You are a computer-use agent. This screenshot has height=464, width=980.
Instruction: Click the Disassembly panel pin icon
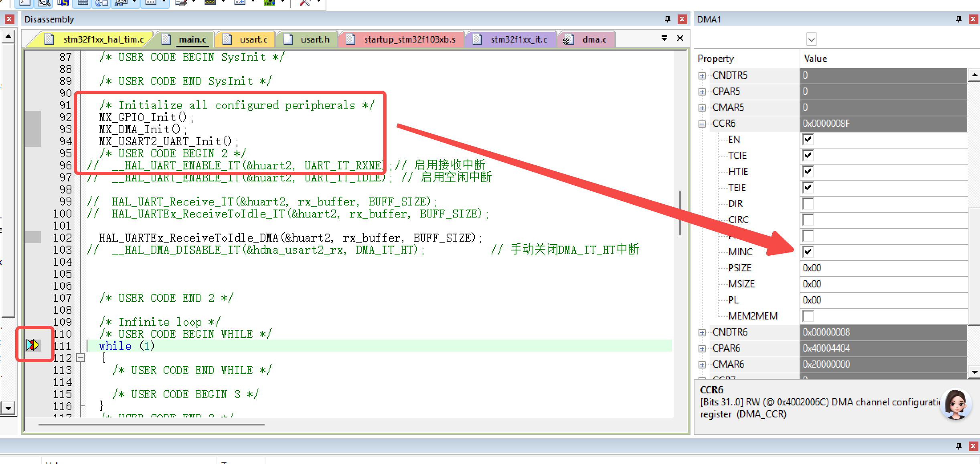click(667, 19)
